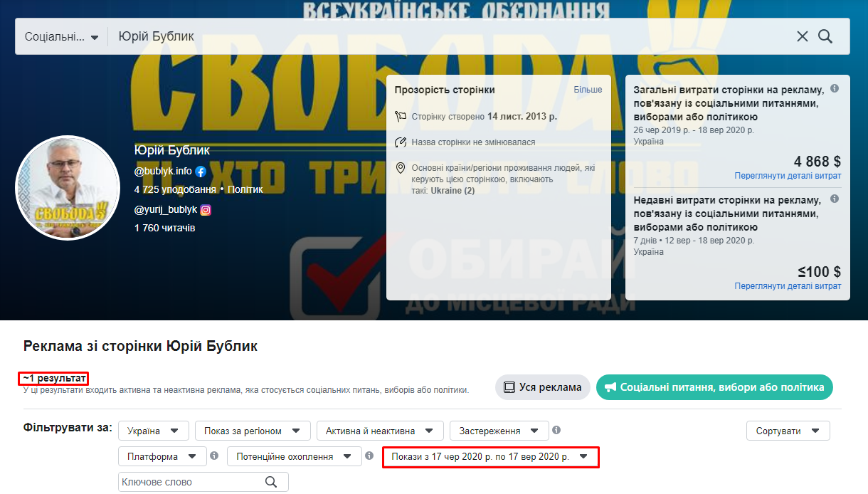868x494 pixels.
Task: Click the 4 868 $ total spend amount
Action: tap(817, 161)
